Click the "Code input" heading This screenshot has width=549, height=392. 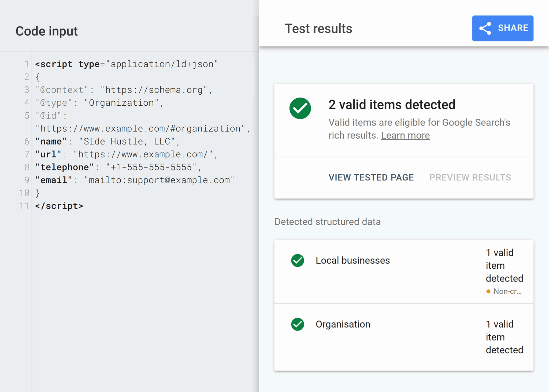coord(47,31)
